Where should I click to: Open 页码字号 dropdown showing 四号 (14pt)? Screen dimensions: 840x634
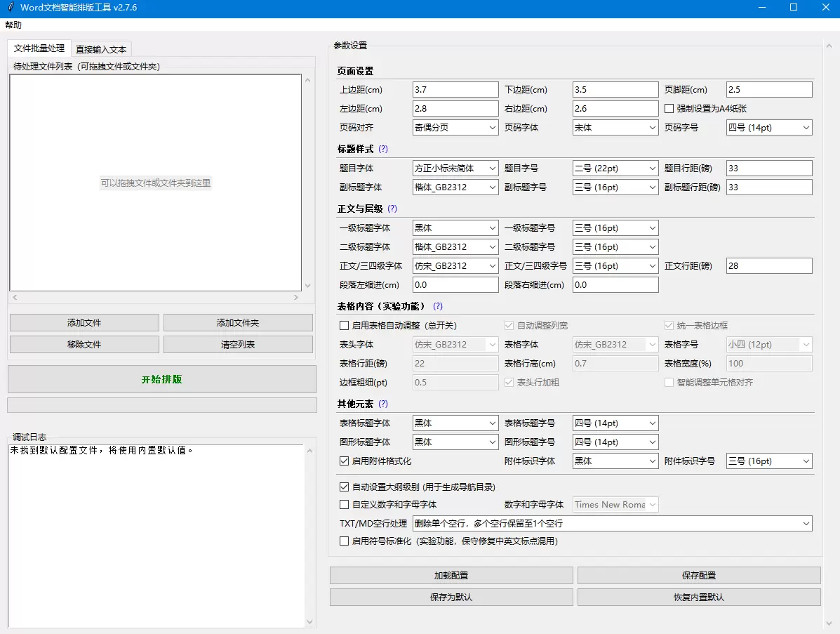pos(769,128)
